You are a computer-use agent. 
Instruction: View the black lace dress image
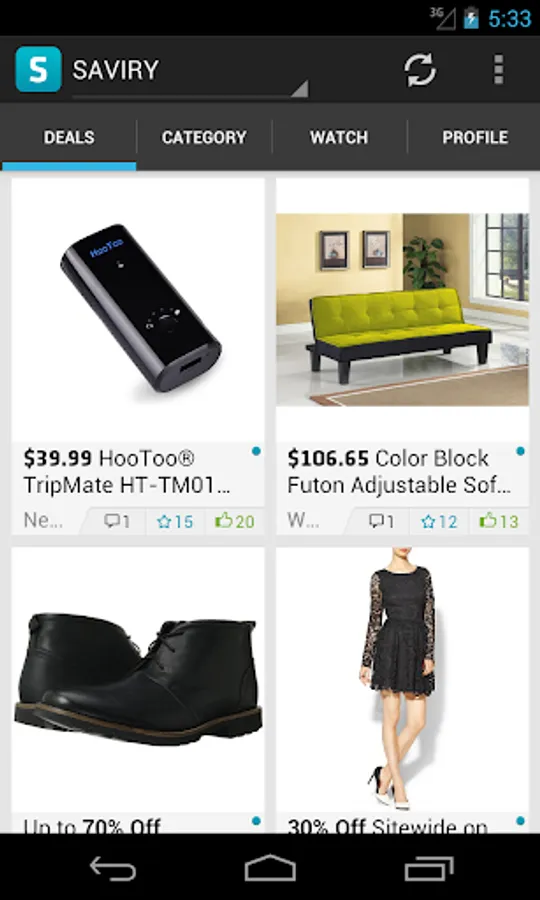402,679
